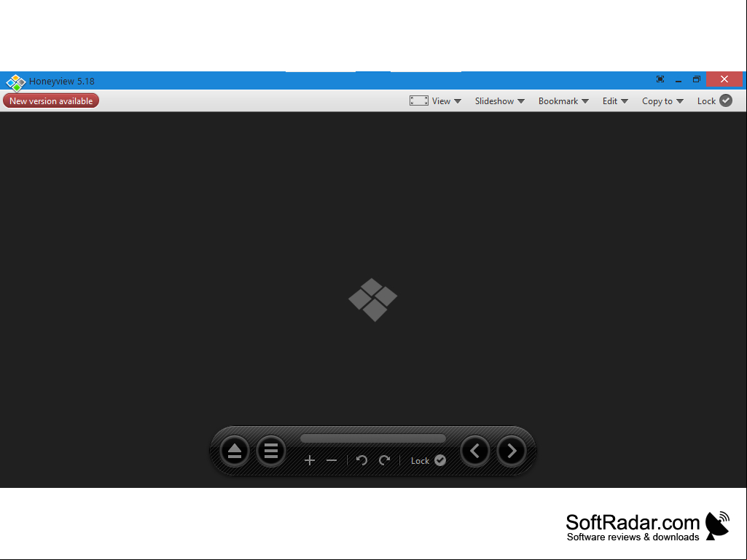Click the eject/open file button
The width and height of the screenshot is (747, 560).
pyautogui.click(x=235, y=451)
